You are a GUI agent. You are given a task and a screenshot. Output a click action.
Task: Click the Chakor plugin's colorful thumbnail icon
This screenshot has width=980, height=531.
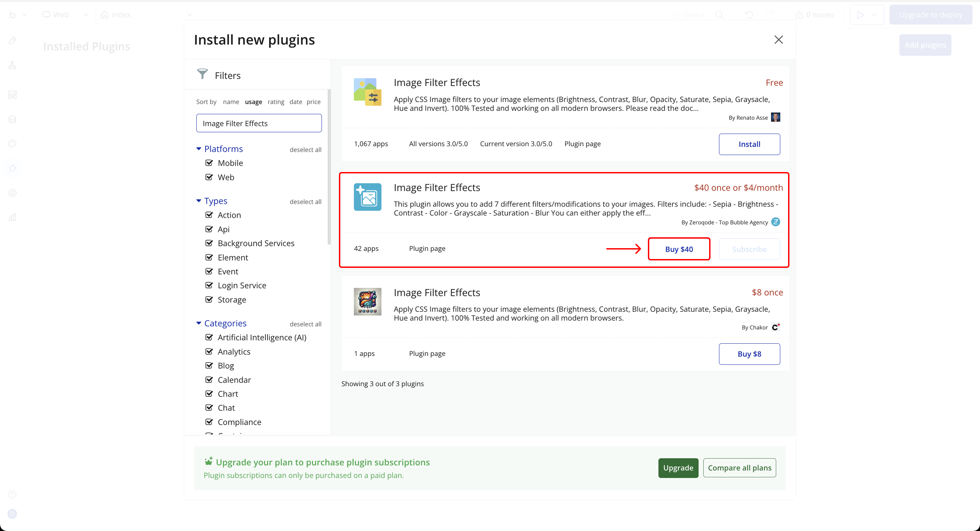click(x=367, y=302)
